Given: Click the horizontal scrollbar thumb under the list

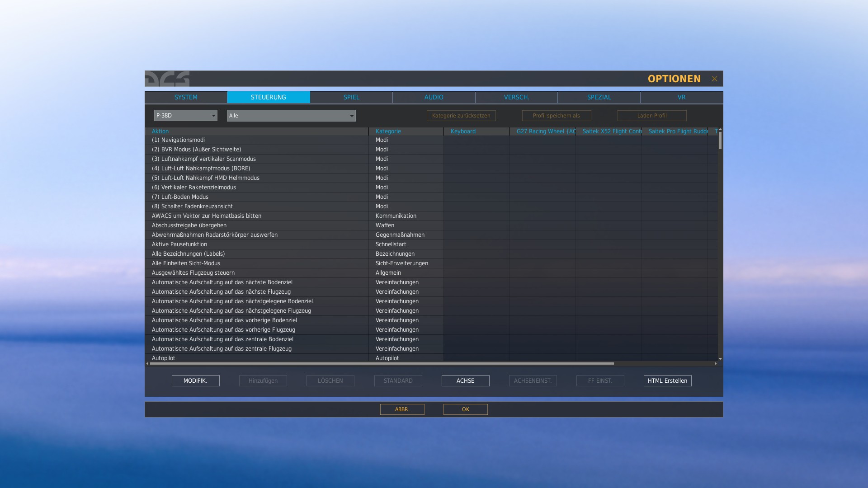Looking at the screenshot, I should point(382,363).
